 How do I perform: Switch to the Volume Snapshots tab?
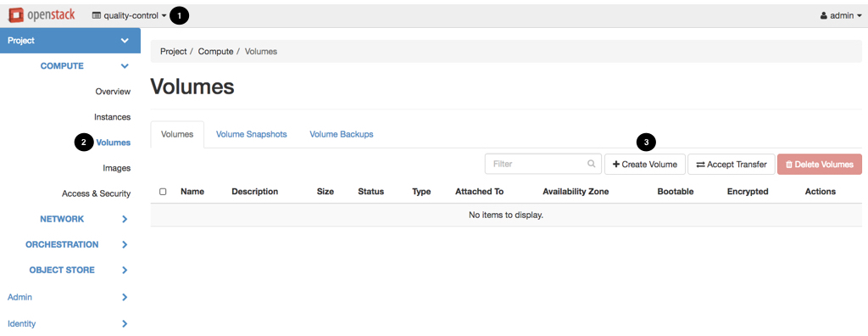pyautogui.click(x=251, y=134)
